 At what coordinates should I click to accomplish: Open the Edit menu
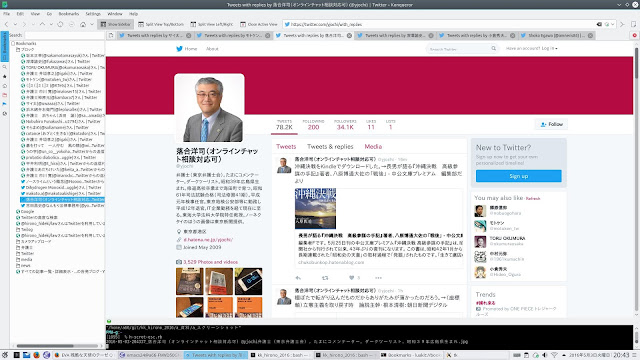tap(20, 13)
